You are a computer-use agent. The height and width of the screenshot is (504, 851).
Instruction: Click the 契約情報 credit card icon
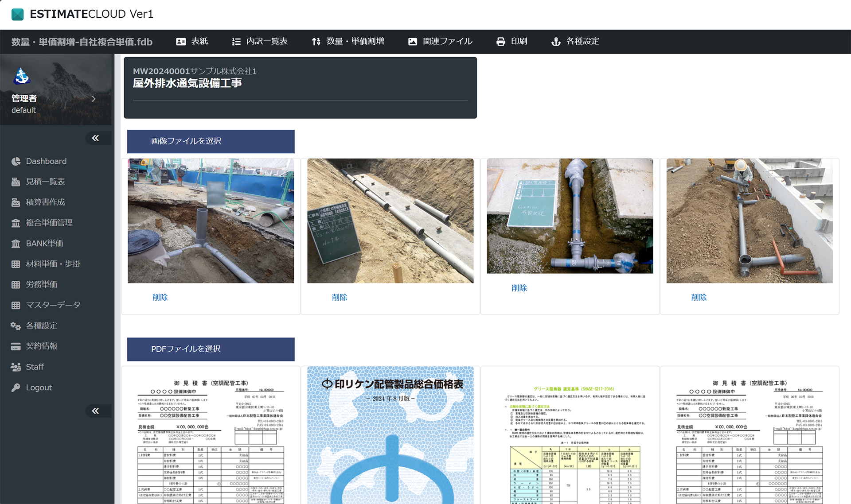16,347
